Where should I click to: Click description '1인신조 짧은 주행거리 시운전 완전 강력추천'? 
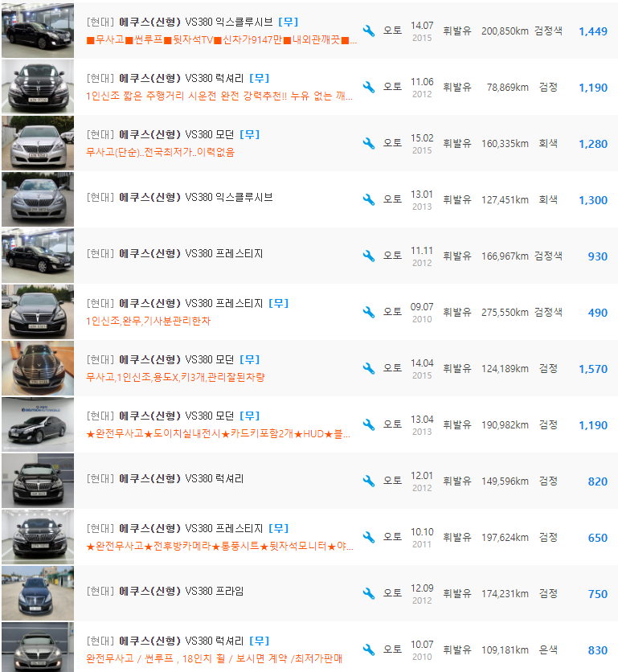coord(219,96)
